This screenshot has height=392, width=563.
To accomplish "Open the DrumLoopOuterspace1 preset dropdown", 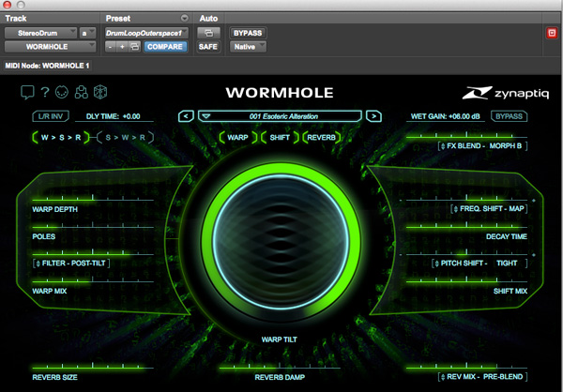I will (x=146, y=33).
